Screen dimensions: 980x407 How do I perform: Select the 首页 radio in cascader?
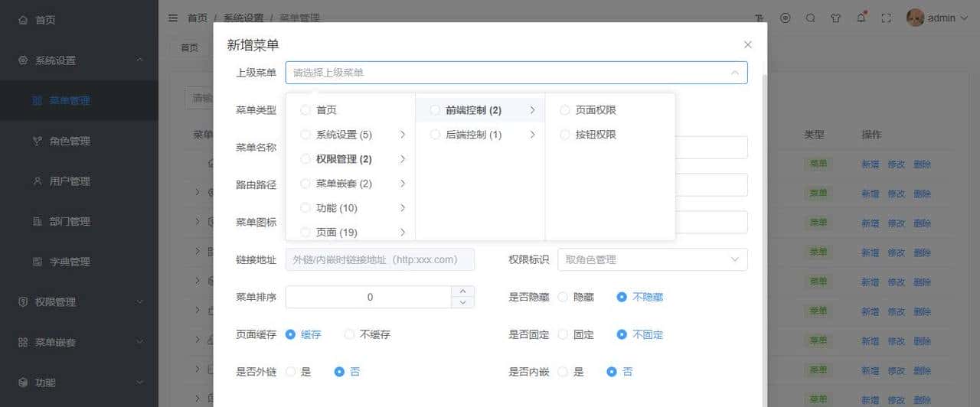(306, 110)
